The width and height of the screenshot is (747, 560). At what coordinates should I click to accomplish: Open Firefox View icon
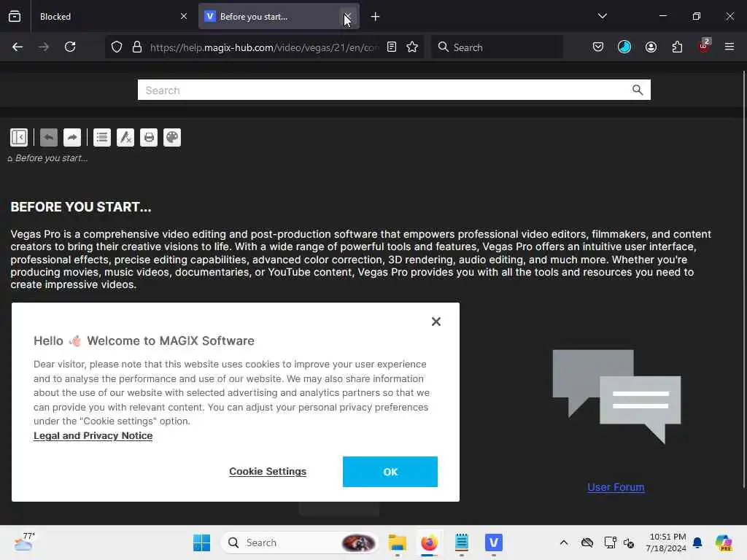(15, 16)
